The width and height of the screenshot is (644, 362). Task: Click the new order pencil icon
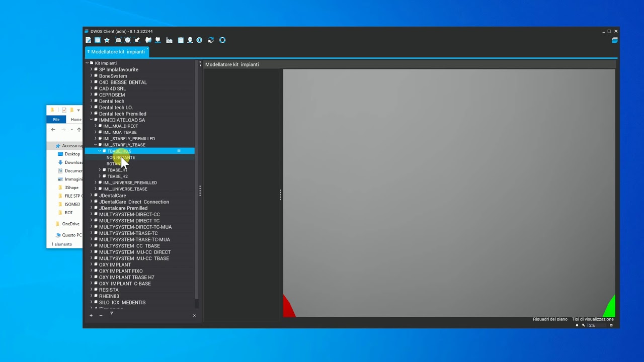89,40
